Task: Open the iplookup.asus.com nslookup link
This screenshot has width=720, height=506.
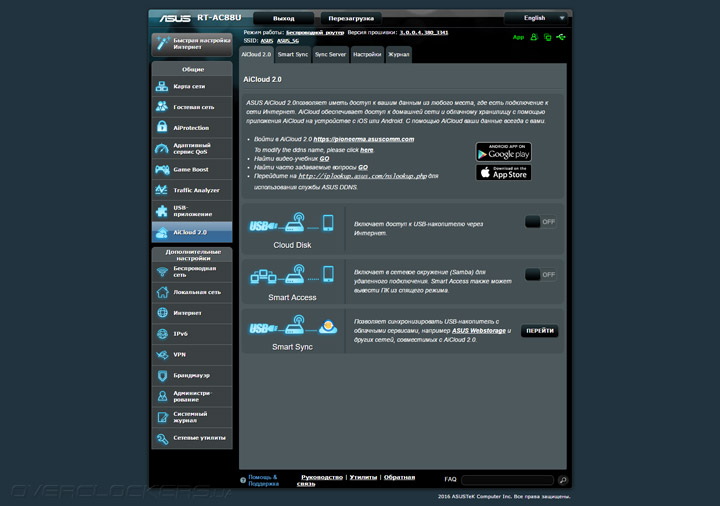Action: click(x=362, y=176)
